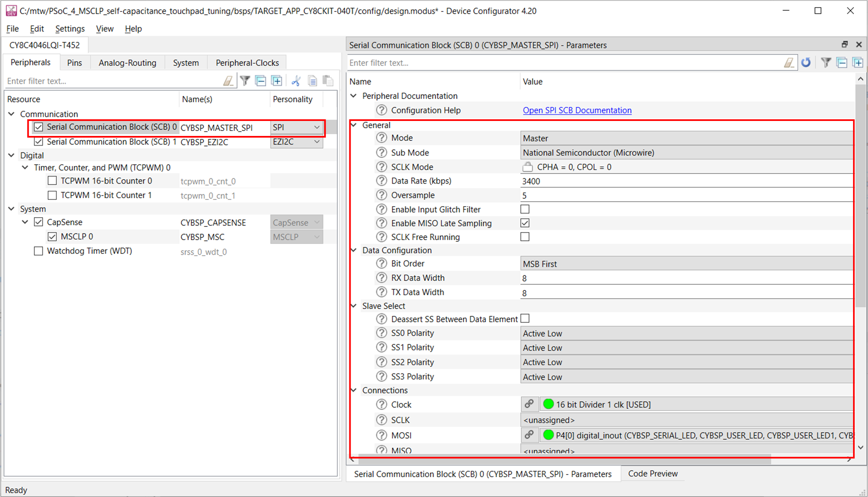
Task: Collapse the TCPWM 0 tree node
Action: (x=25, y=168)
